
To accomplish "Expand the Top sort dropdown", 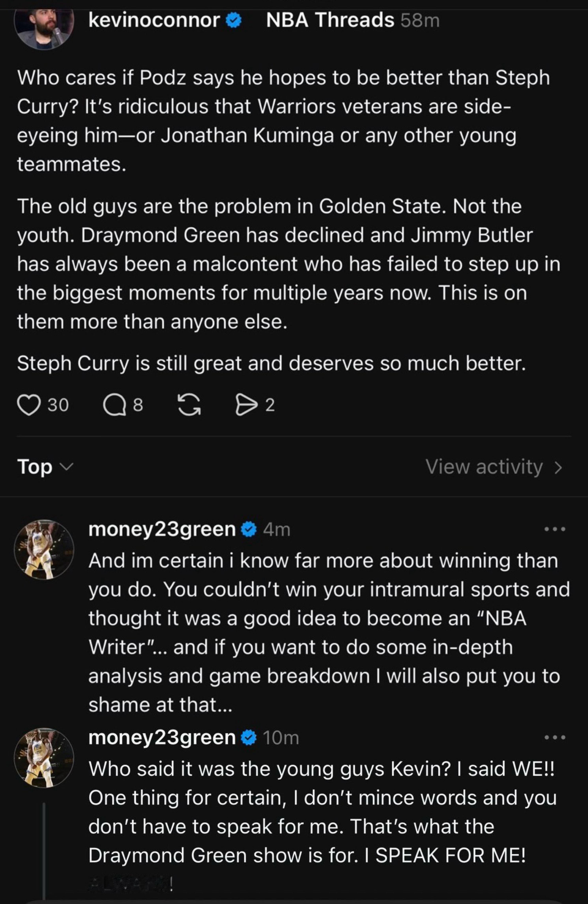I will coord(44,466).
